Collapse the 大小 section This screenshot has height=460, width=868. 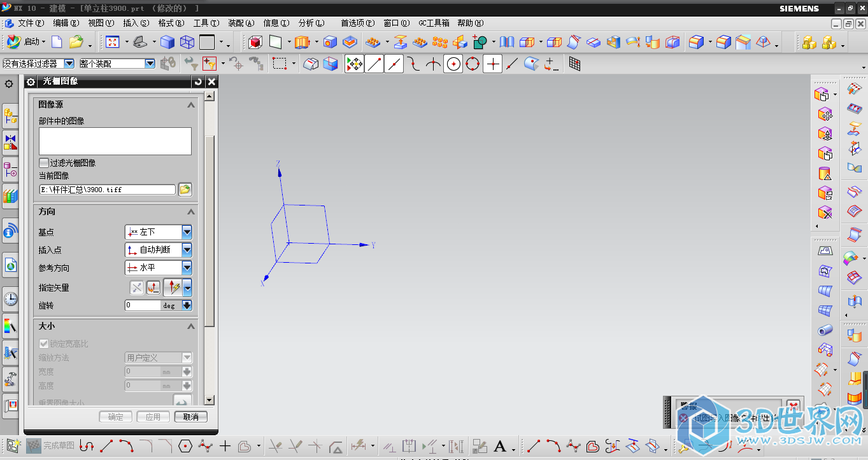(191, 326)
